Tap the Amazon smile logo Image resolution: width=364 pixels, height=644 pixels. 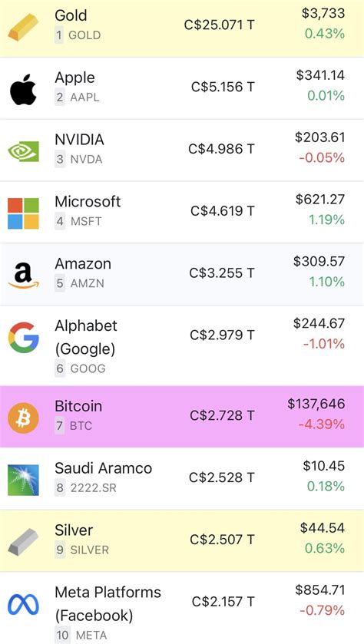(23, 276)
